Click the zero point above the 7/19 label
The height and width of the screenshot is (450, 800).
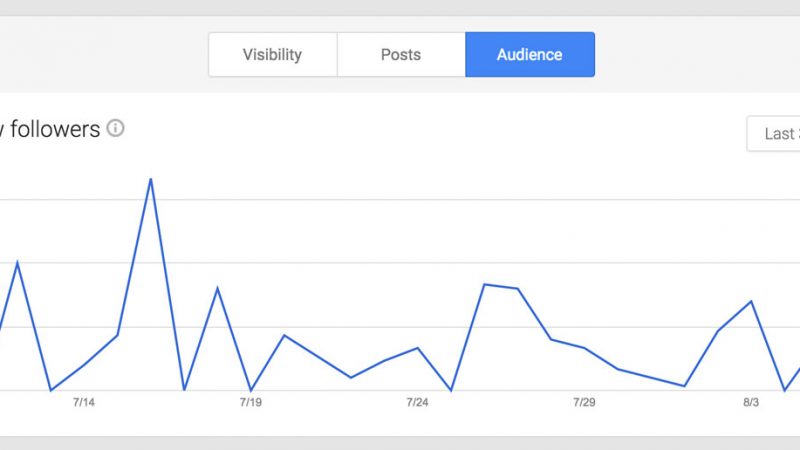251,390
